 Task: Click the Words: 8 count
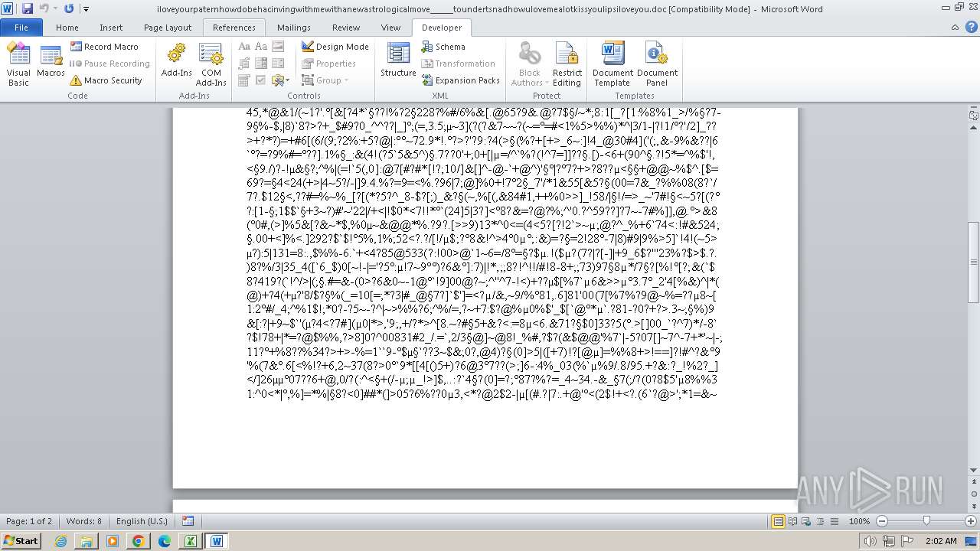coord(83,521)
